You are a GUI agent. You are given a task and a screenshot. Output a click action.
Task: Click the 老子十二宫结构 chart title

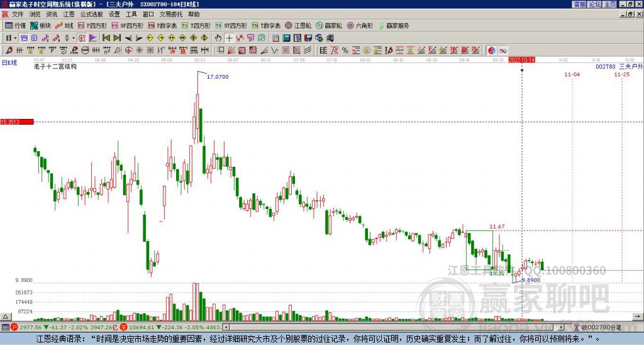[x=55, y=66]
